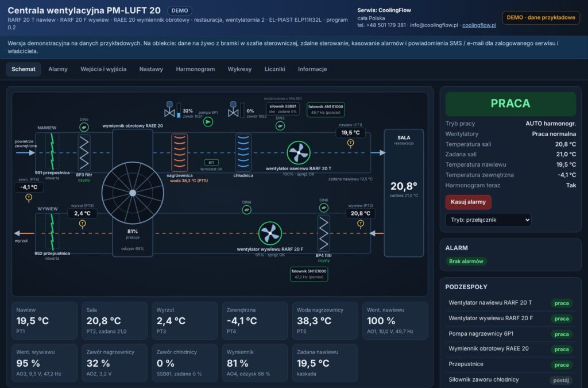Click the cooler valve 10S2 icon
The height and width of the screenshot is (388, 588).
tap(233, 109)
